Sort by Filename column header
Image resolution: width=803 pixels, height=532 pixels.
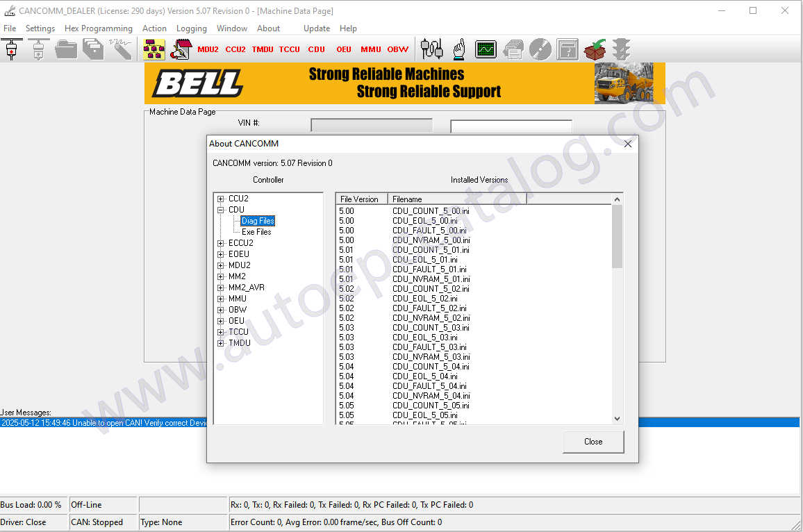[x=457, y=199]
